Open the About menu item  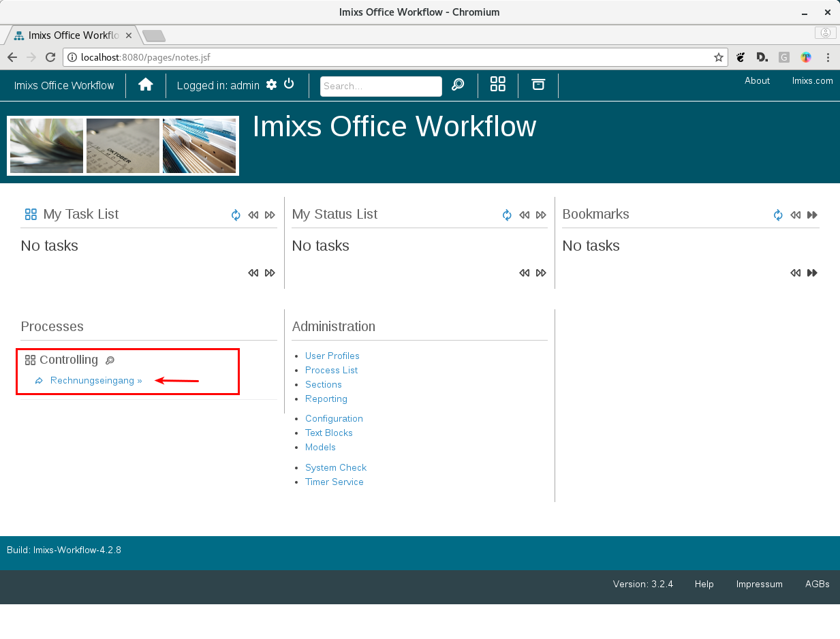[x=757, y=80]
